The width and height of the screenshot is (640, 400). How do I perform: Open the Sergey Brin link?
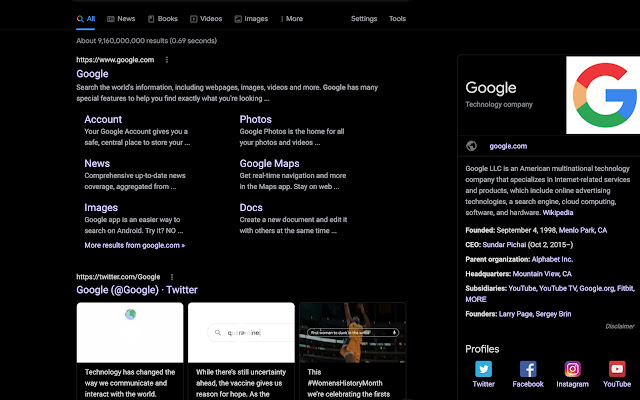click(553, 314)
